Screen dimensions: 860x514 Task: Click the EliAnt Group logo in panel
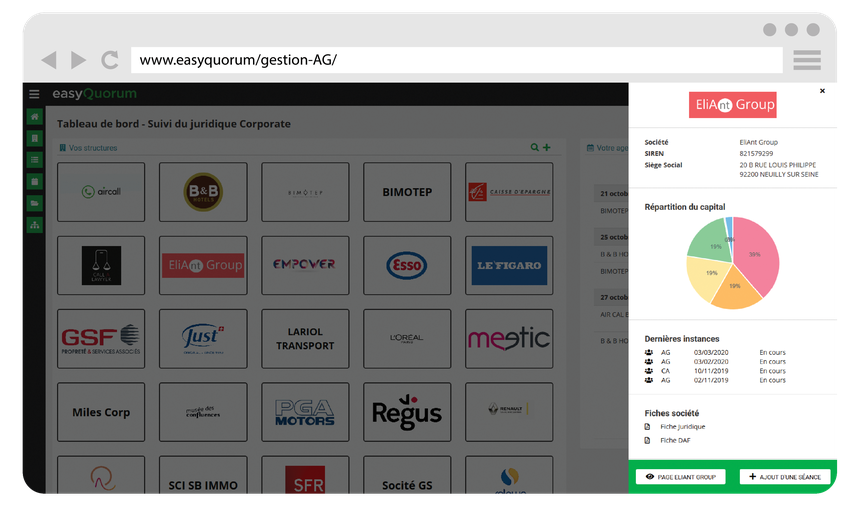tap(733, 105)
